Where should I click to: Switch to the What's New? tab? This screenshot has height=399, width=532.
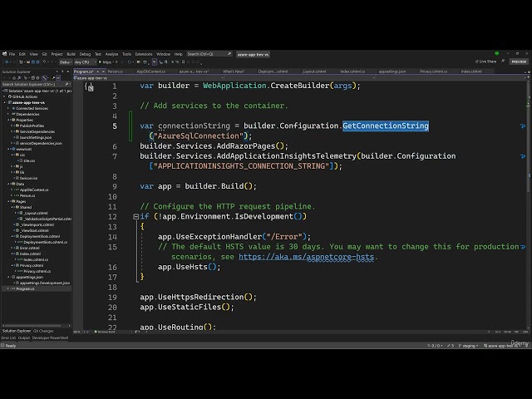point(234,71)
